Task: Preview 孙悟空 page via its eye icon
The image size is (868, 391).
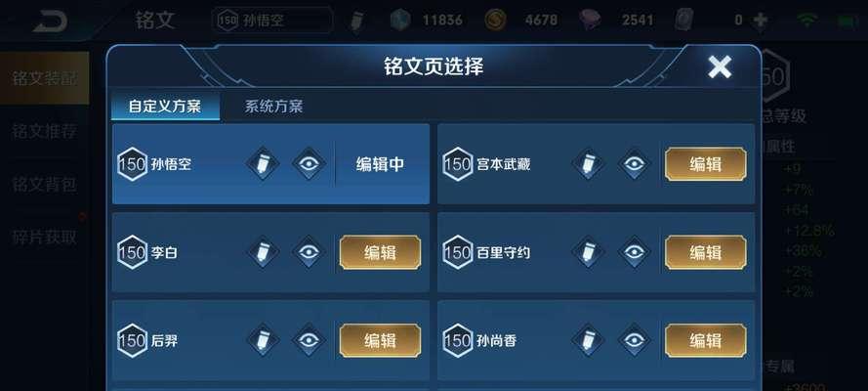Action: 309,164
